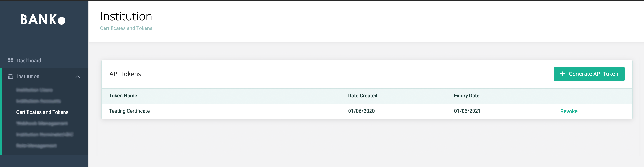Viewport: 644px width, 167px height.
Task: Open the Dashboard menu label
Action: tap(29, 60)
